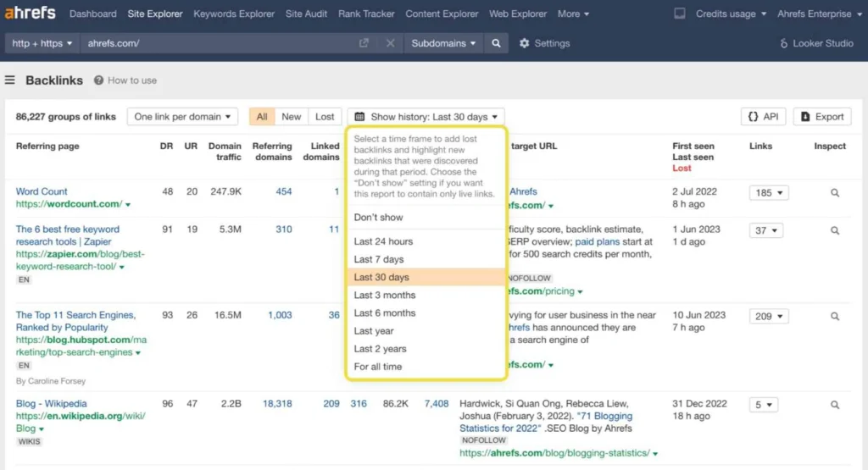The image size is (868, 470).
Task: Choose Last 6 months
Action: (426, 313)
